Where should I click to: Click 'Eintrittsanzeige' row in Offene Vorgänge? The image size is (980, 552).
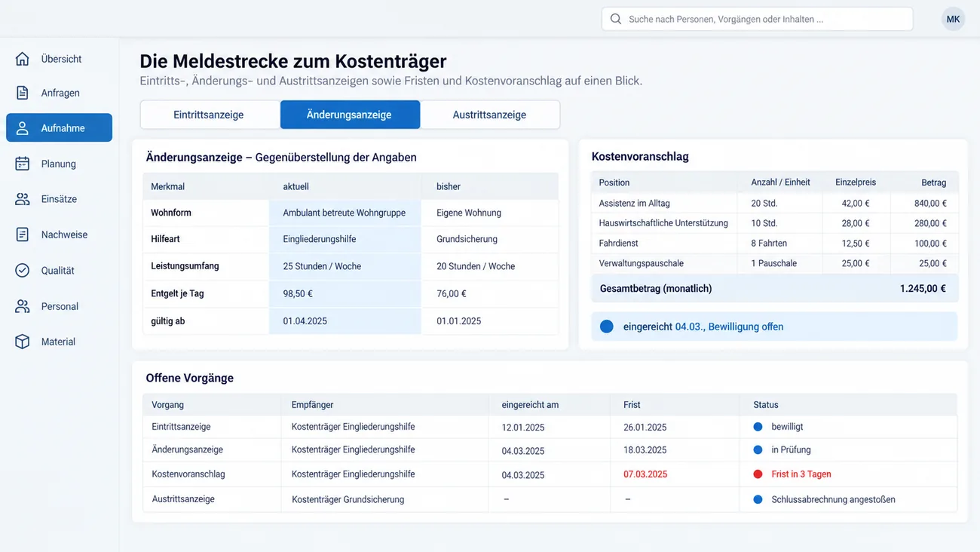550,427
